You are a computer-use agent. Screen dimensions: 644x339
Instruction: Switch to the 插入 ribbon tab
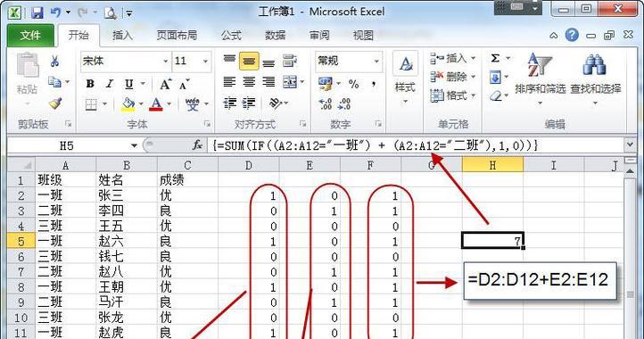point(122,36)
